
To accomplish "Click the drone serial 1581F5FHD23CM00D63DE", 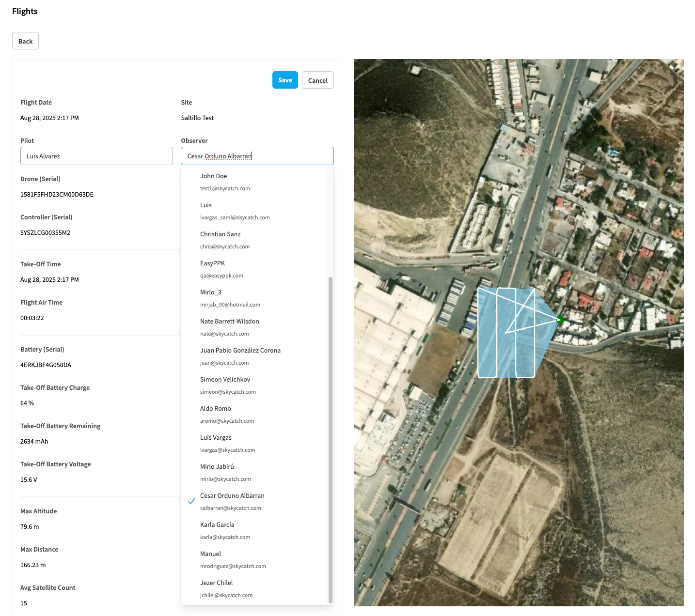I will click(57, 194).
